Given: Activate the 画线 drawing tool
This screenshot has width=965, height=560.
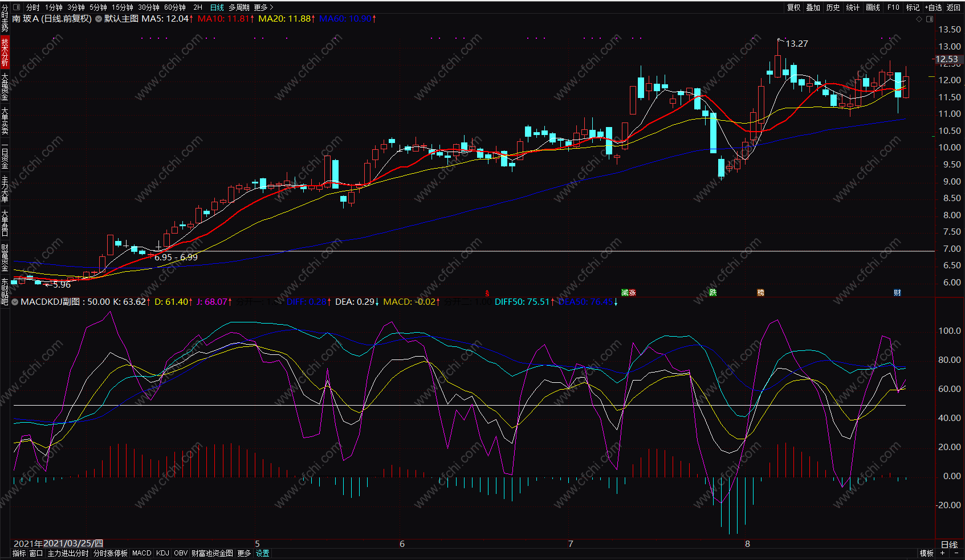Looking at the screenshot, I should (873, 7).
